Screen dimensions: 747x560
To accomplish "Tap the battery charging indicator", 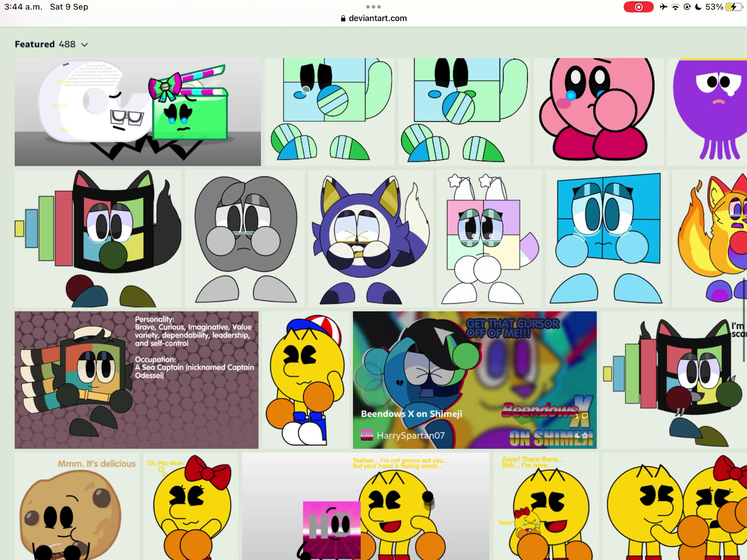I will click(x=734, y=7).
